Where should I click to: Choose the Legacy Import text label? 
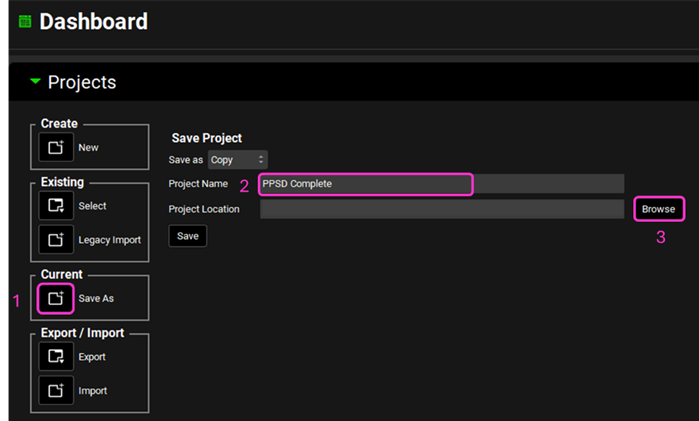point(109,240)
